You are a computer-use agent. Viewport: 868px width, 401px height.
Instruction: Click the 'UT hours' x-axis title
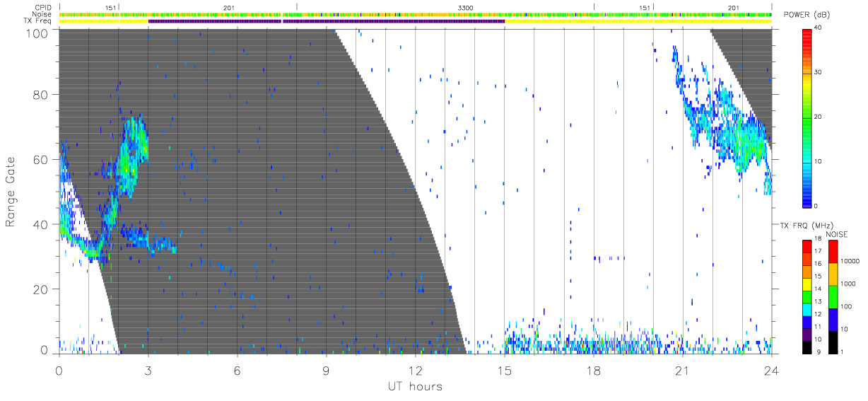(415, 386)
